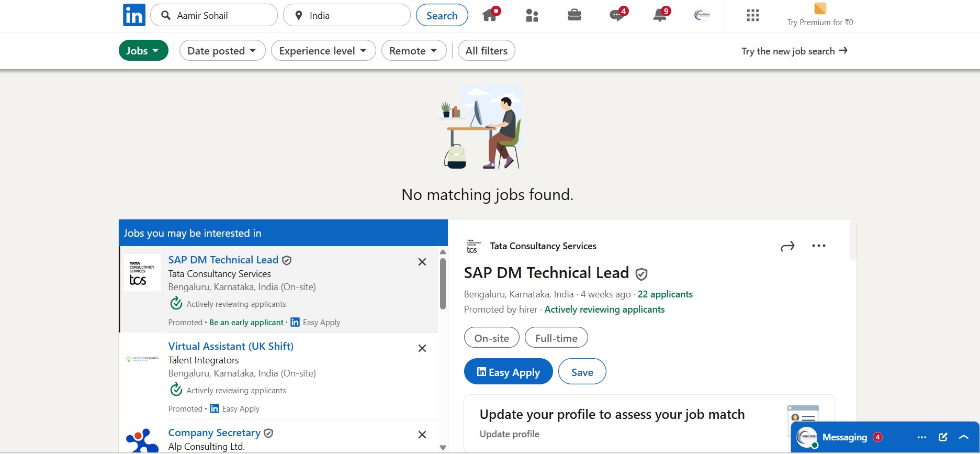Viewport: 980px width, 454px height.
Task: Open My Network people icon
Action: click(532, 16)
